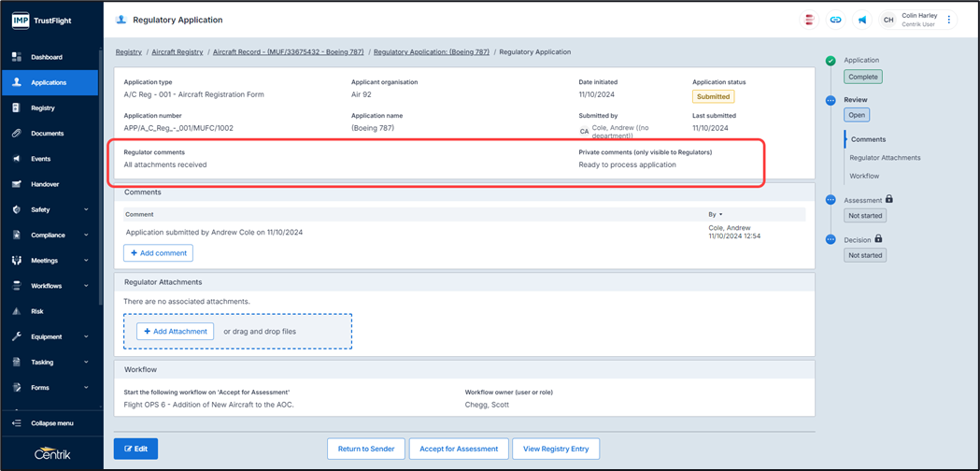
Task: Click the Decision stage lock icon
Action: coord(878,239)
